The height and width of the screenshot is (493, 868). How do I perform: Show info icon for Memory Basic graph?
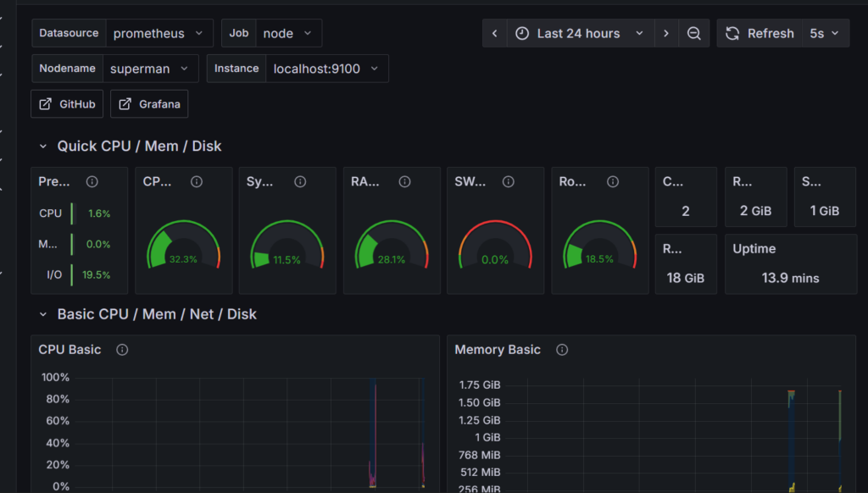pos(562,350)
